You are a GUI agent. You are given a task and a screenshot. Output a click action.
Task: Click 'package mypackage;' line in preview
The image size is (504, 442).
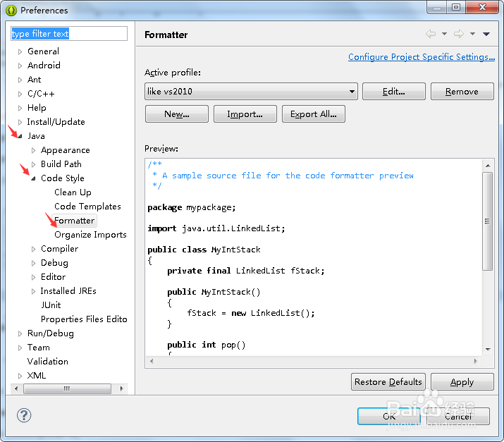pyautogui.click(x=192, y=208)
